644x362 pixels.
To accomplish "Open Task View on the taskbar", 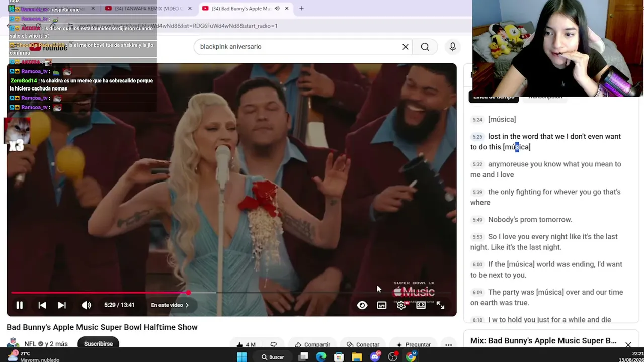I will 304,357.
